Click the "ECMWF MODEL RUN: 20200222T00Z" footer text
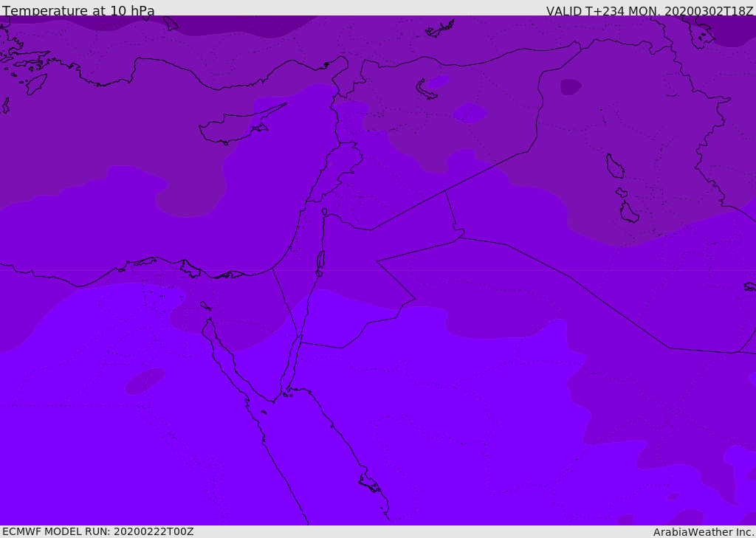756x538 pixels. click(x=98, y=532)
